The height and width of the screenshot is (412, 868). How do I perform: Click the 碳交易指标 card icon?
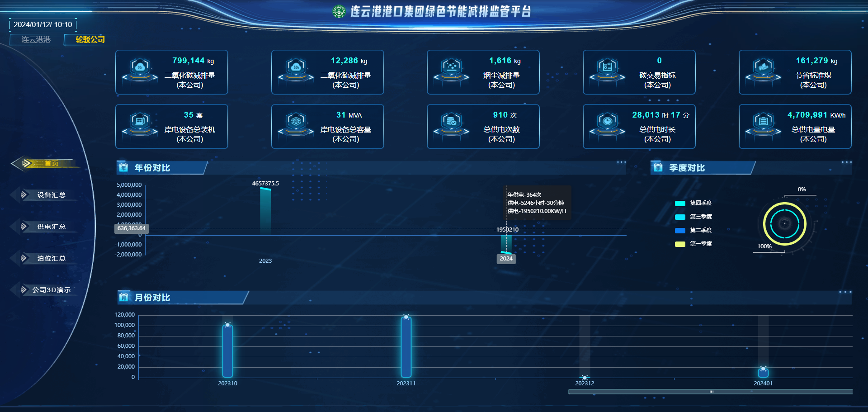[608, 71]
